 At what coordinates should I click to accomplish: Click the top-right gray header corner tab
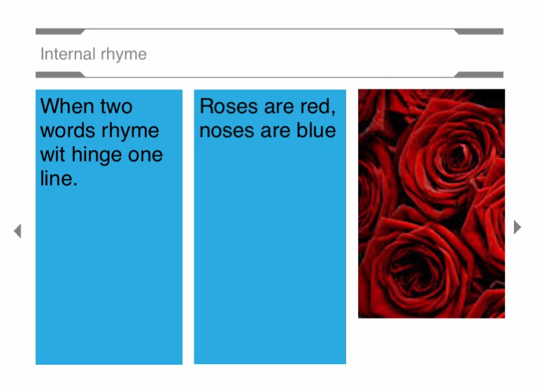tap(480, 31)
